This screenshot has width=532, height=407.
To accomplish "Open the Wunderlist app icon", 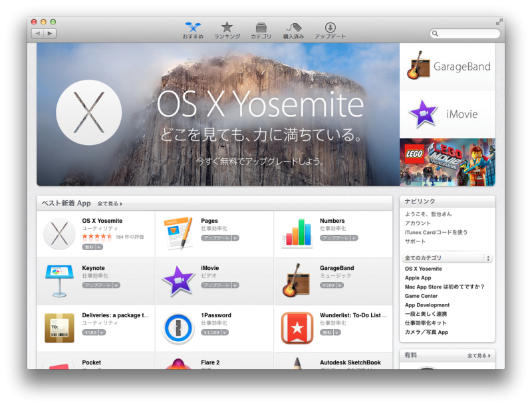I will point(297,328).
